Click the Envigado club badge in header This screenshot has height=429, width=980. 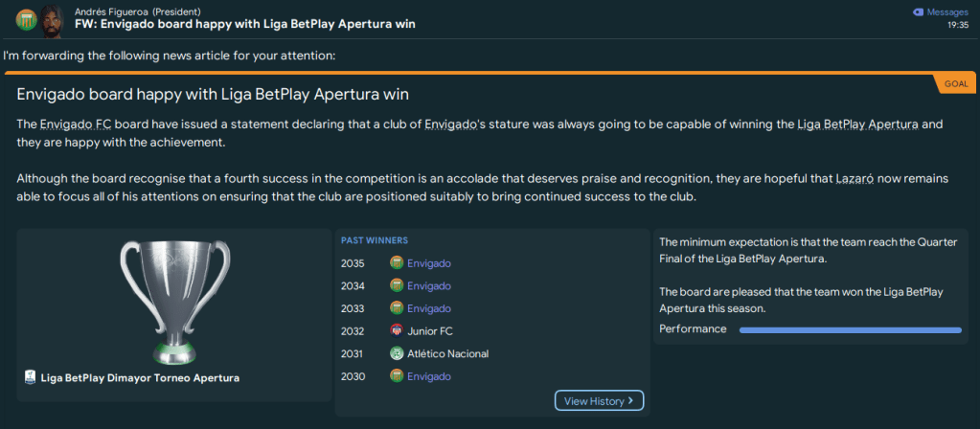27,18
